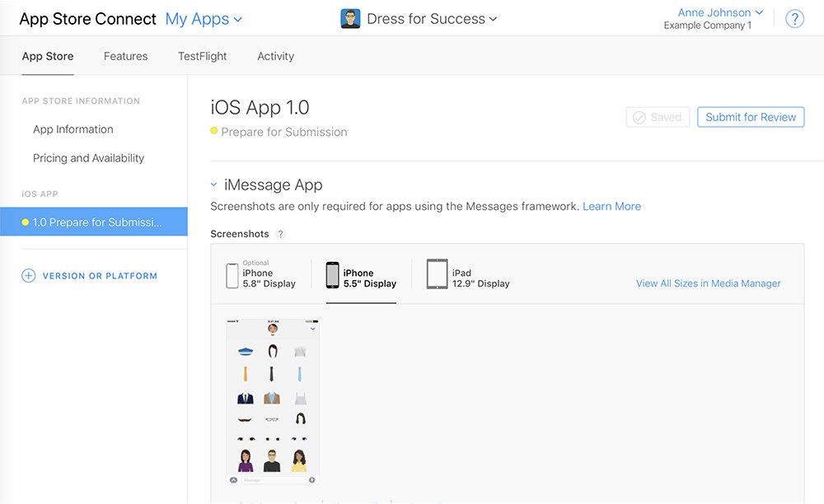The height and width of the screenshot is (504, 824).
Task: Click the Version or Platform link
Action: click(100, 276)
